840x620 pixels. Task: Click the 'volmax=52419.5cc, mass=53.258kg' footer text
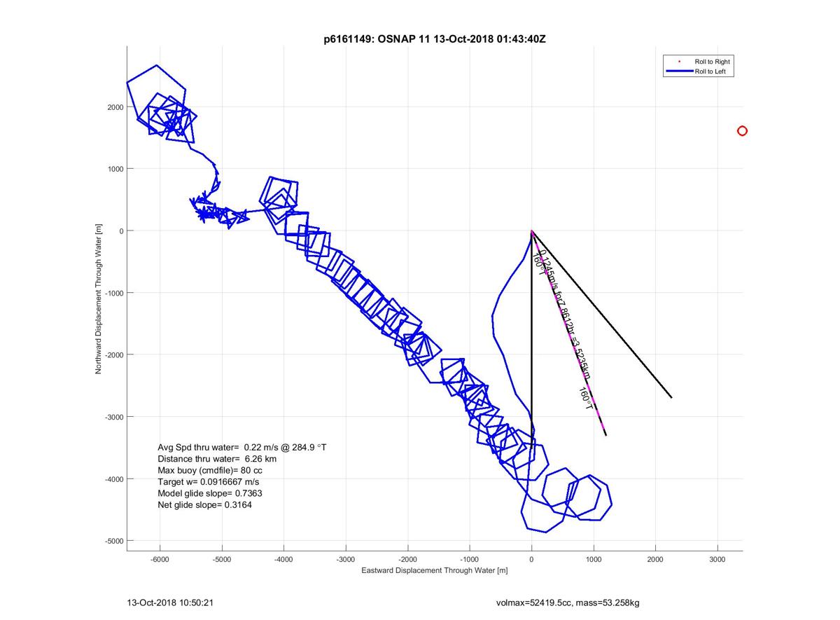(567, 602)
